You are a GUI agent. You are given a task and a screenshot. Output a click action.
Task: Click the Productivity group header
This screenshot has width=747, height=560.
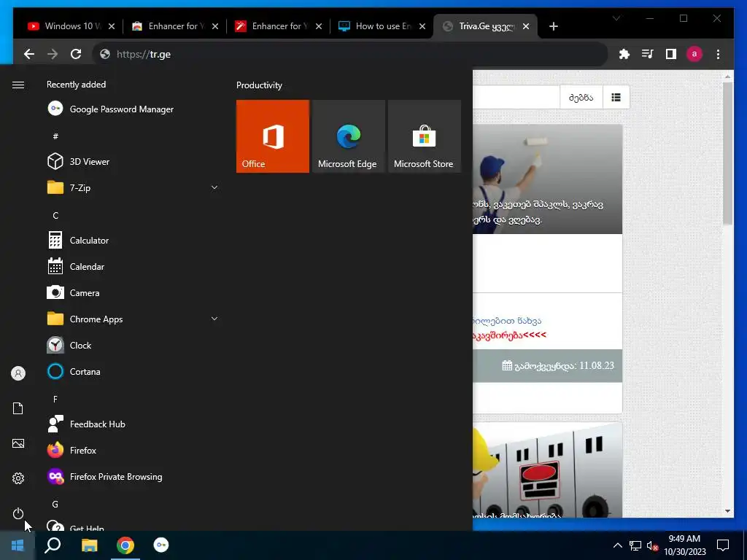[x=259, y=85]
